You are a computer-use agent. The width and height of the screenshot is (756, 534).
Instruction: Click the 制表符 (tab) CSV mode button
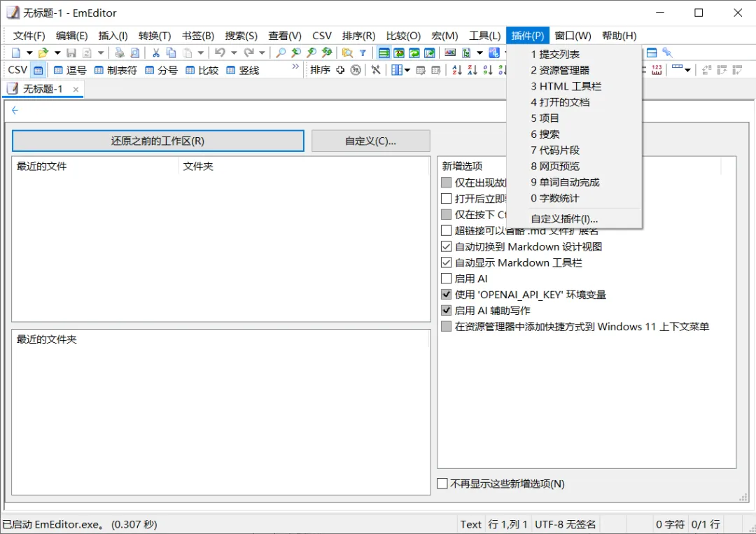coord(115,71)
